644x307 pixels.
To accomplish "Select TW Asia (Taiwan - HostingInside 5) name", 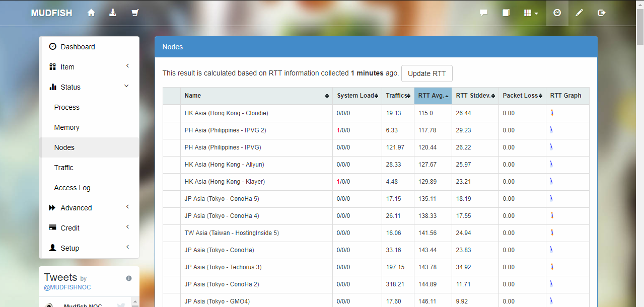I will [x=232, y=233].
